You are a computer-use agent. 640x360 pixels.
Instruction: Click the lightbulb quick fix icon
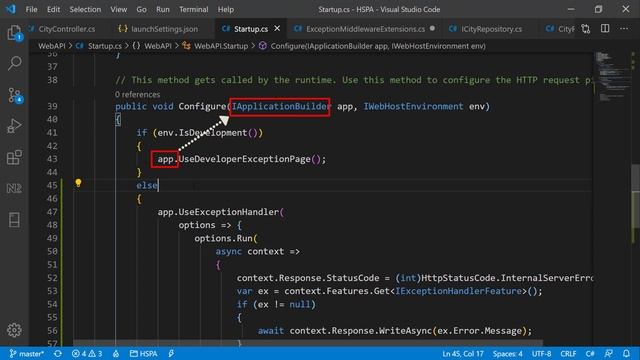point(78,183)
